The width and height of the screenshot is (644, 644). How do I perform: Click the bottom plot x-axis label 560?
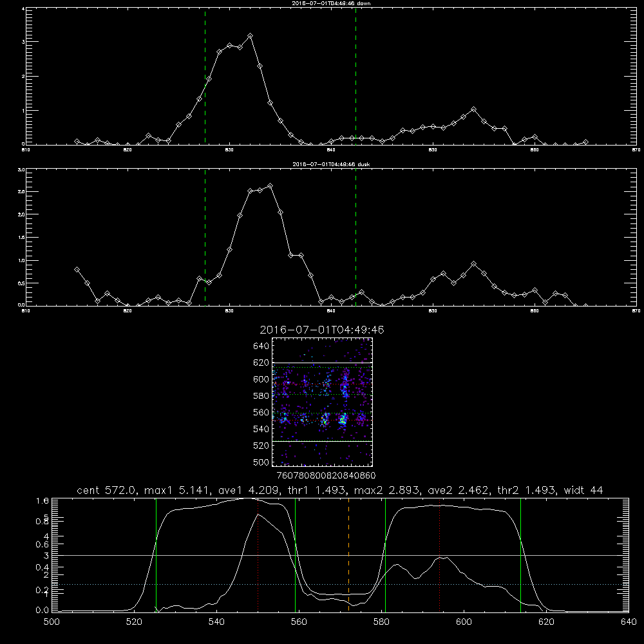(299, 622)
